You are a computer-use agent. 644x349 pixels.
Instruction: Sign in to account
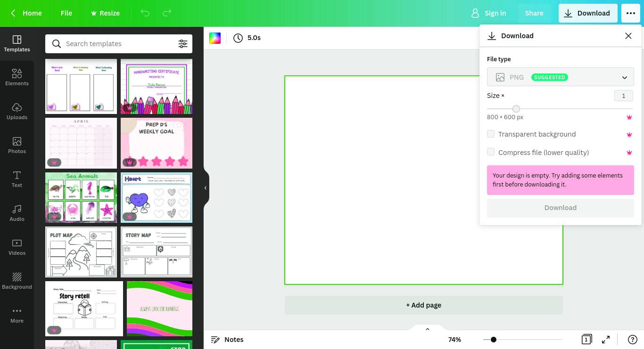click(x=489, y=13)
